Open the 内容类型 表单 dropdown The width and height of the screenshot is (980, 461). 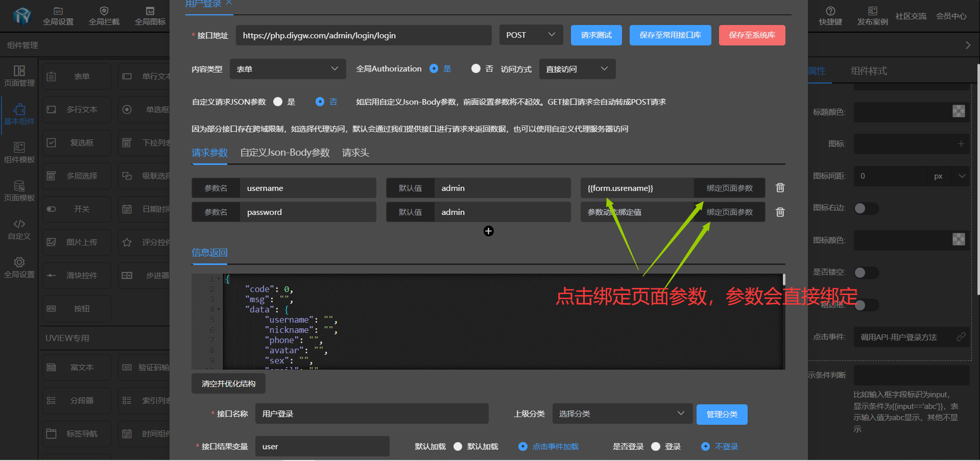click(x=288, y=69)
